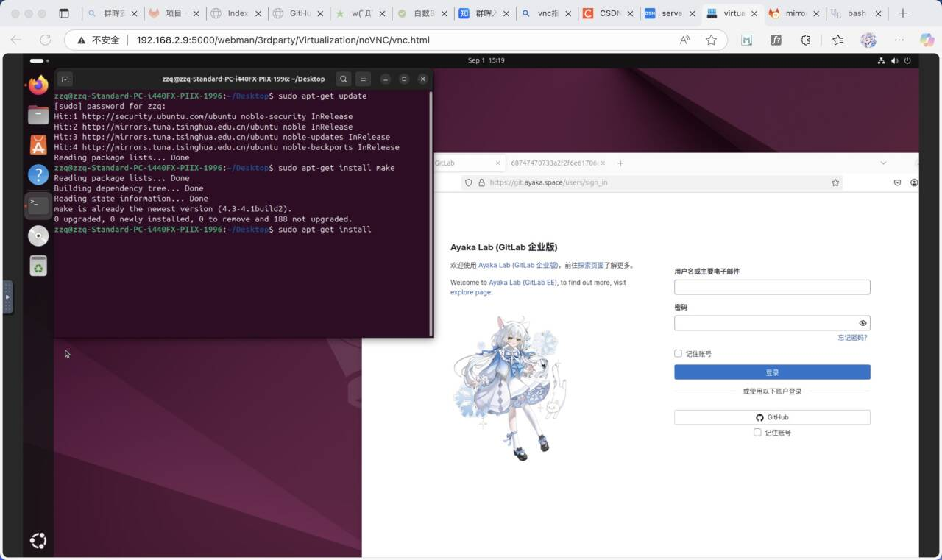Show Applications via the Ubuntu logo button

(x=38, y=541)
